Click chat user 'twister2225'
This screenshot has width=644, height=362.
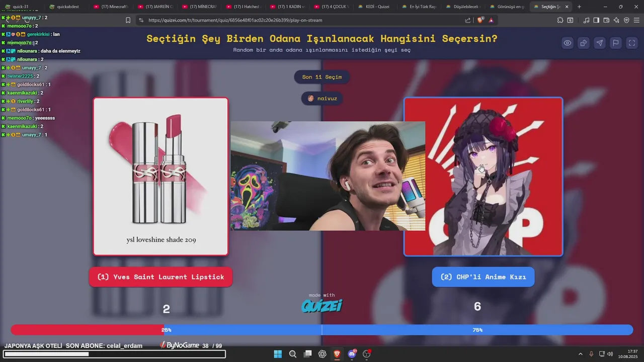(x=20, y=76)
